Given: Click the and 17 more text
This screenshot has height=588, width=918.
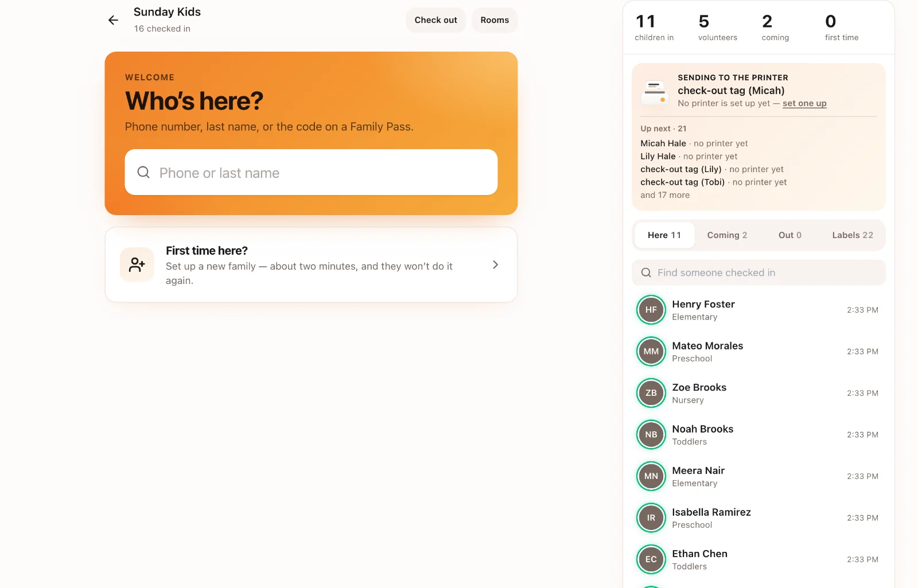Looking at the screenshot, I should click(665, 195).
